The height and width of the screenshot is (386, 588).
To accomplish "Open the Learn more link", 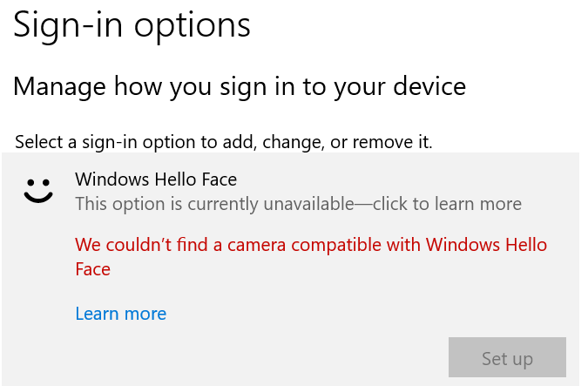I will [x=120, y=314].
